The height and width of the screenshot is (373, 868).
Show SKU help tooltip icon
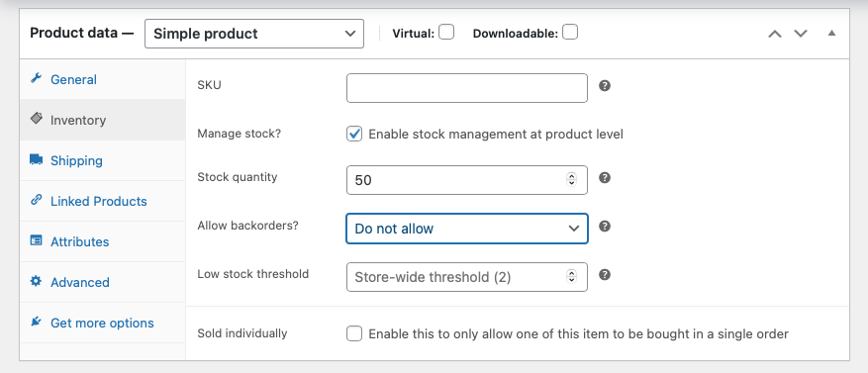605,86
